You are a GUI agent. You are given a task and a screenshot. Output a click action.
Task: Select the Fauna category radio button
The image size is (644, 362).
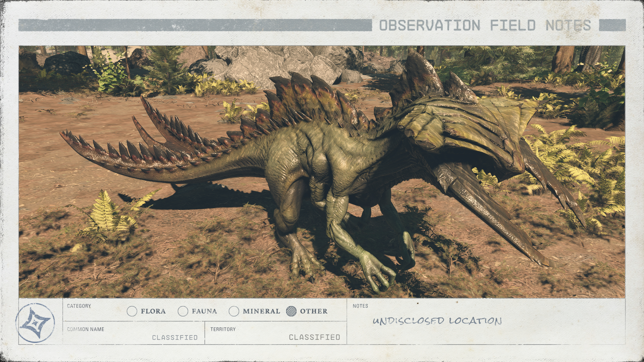click(183, 311)
